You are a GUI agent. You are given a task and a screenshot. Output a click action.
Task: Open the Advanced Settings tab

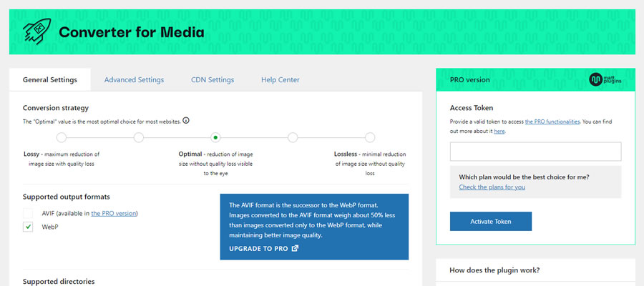(134, 80)
